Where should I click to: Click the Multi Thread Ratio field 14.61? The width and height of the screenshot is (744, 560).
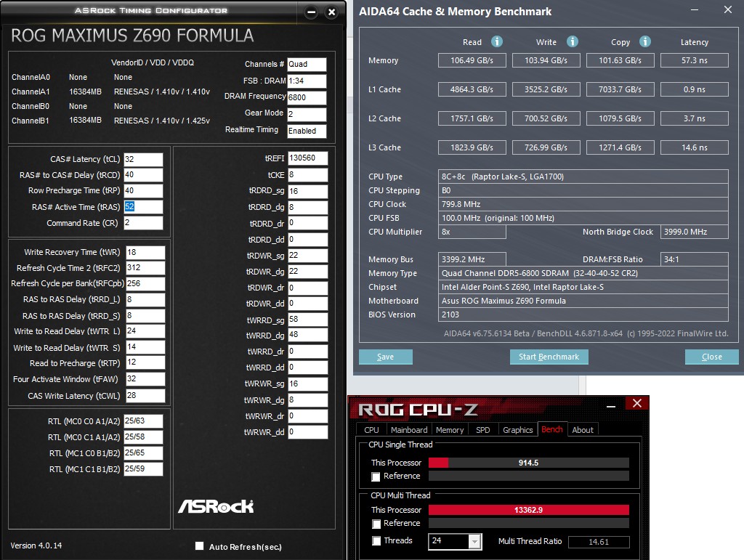(599, 542)
